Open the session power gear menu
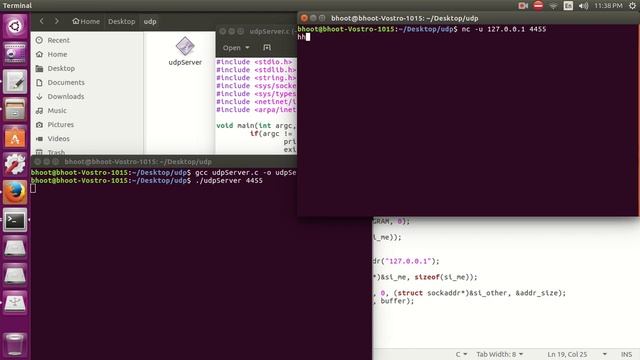Viewport: 640px width, 360px height. tap(632, 6)
